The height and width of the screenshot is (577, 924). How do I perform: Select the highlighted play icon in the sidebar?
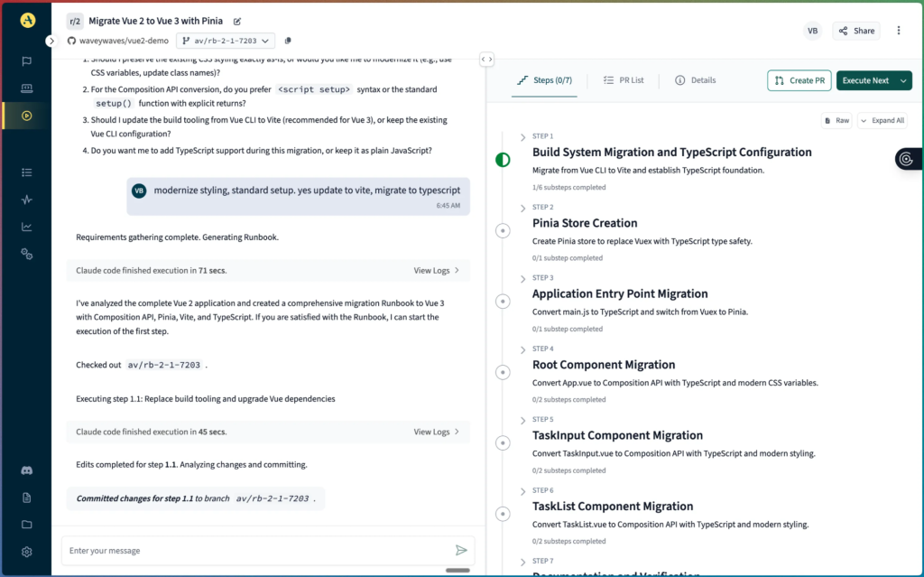click(x=25, y=116)
